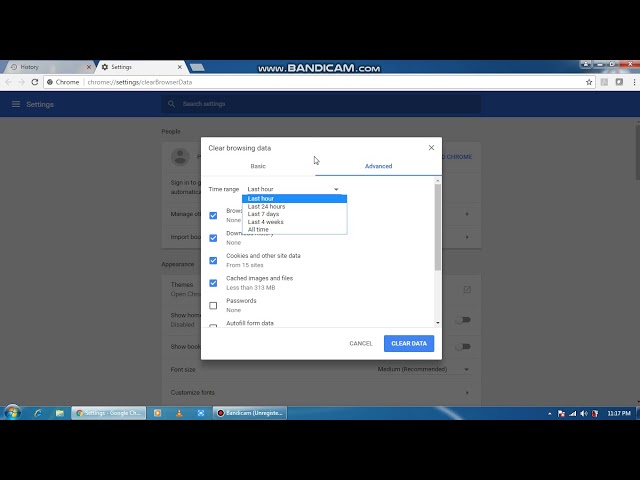Toggle the Show home button switch
Image resolution: width=640 pixels, height=480 pixels.
pos(463,320)
